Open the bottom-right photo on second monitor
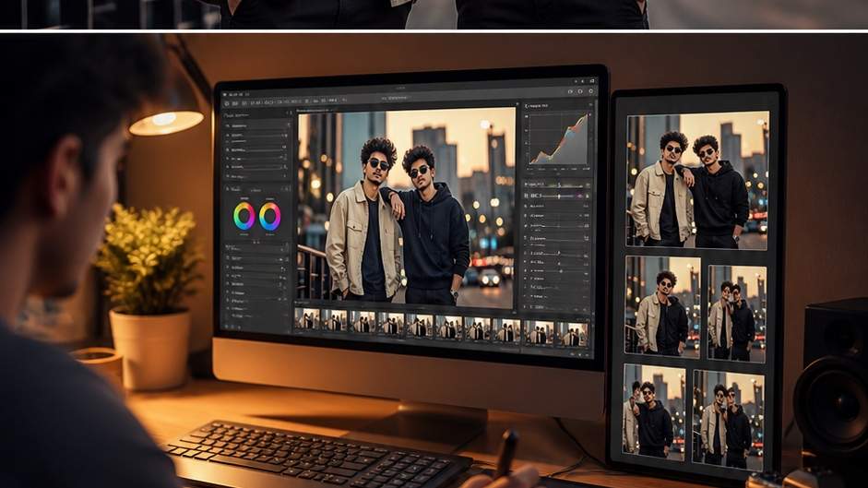The height and width of the screenshot is (488, 868). 728,420
